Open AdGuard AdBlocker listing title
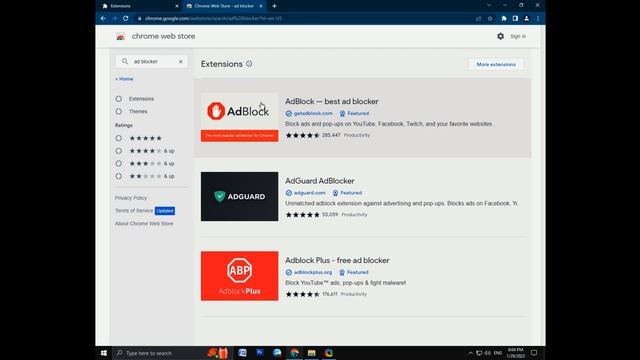Viewport: 640px width, 360px height. pyautogui.click(x=320, y=181)
